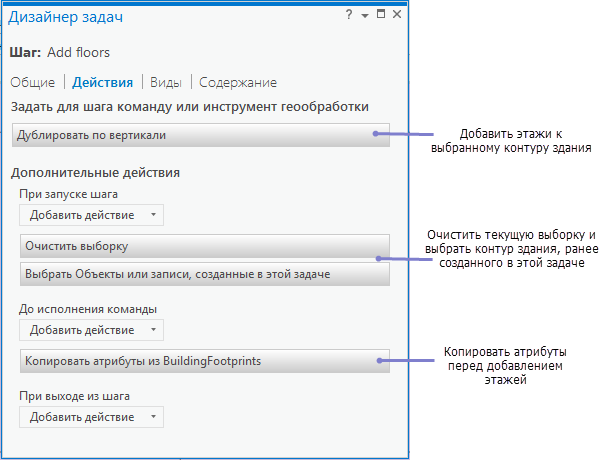Go to the Содержание tab

tap(238, 82)
